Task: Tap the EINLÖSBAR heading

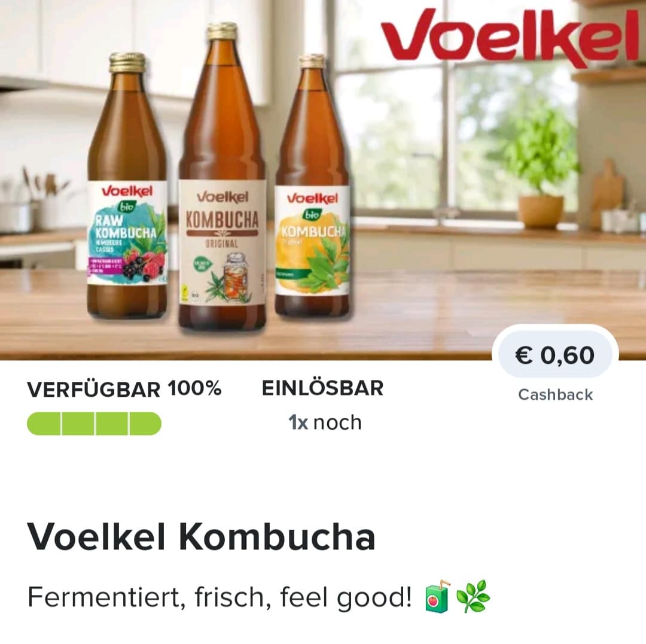Action: (322, 388)
